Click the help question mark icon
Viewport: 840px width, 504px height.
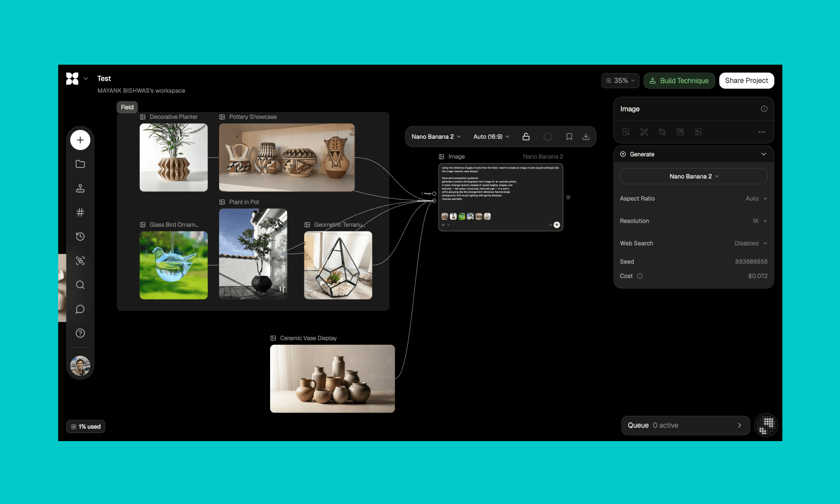[80, 333]
